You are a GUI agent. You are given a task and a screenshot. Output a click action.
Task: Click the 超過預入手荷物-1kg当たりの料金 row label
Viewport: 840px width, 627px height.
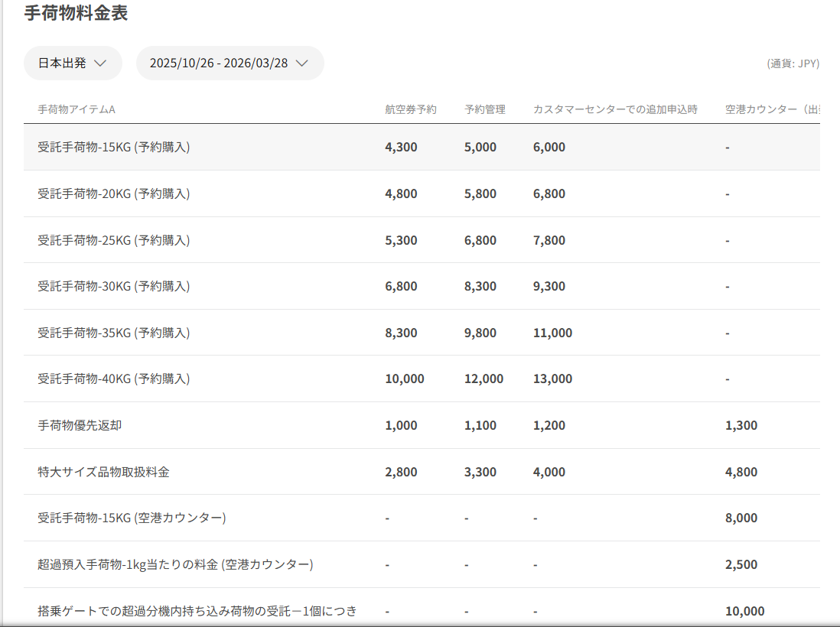pyautogui.click(x=175, y=564)
